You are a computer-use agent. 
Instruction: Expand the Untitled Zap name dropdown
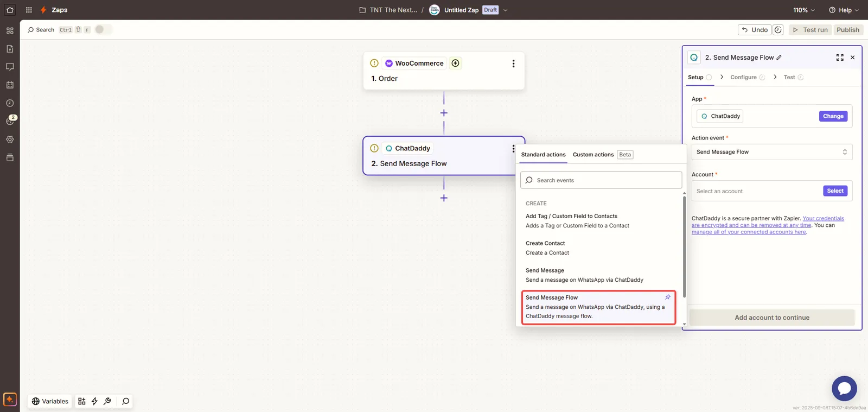(505, 10)
